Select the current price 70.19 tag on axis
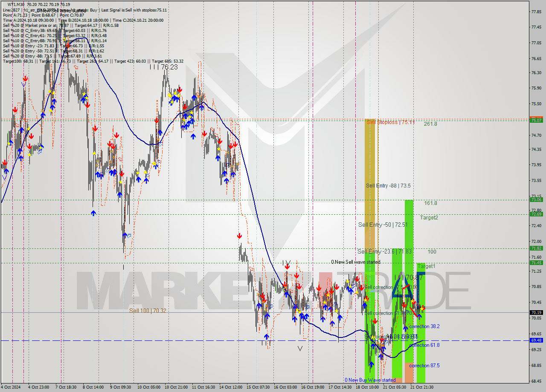 (x=536, y=312)
